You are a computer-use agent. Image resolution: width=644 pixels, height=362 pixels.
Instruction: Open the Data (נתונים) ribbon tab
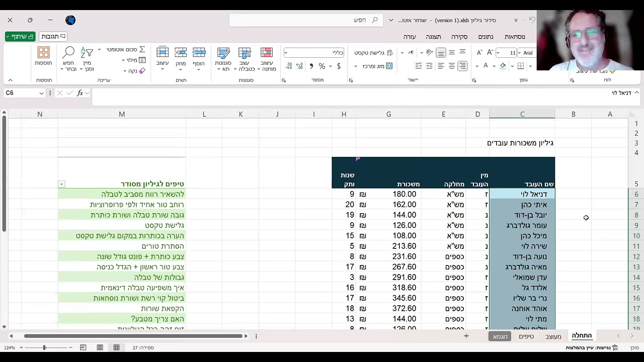(x=486, y=37)
